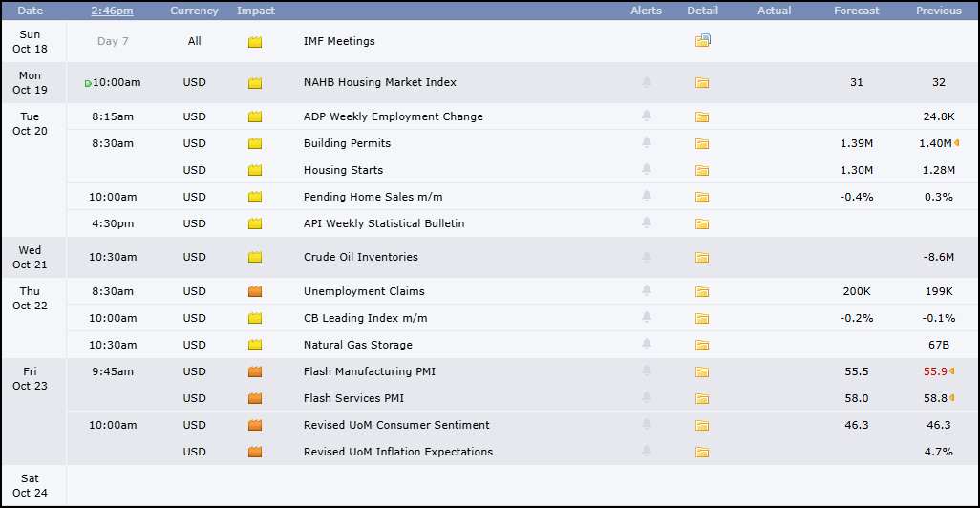This screenshot has width=980, height=508.
Task: Open detail folder for API Weekly Statistical Bulletin
Action: point(702,223)
